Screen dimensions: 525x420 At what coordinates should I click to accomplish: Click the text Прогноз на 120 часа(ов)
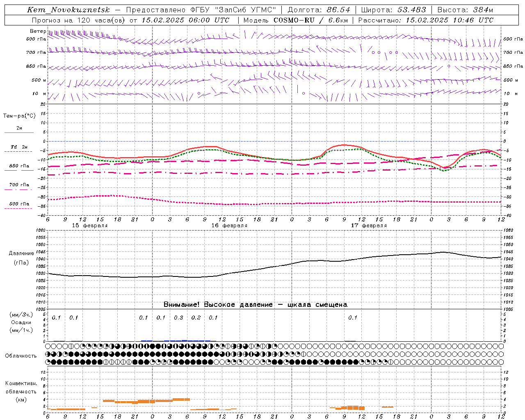[79, 20]
